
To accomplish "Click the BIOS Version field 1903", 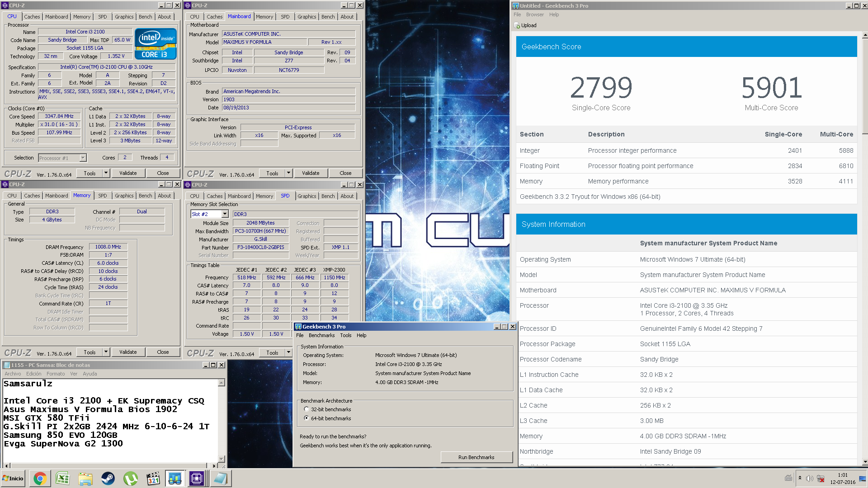I will click(288, 99).
